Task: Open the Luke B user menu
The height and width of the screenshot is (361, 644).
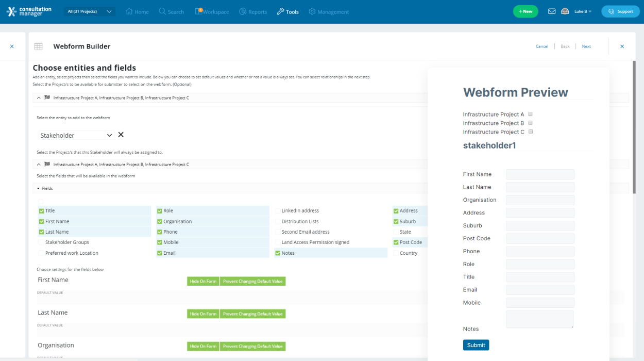Action: tap(583, 11)
